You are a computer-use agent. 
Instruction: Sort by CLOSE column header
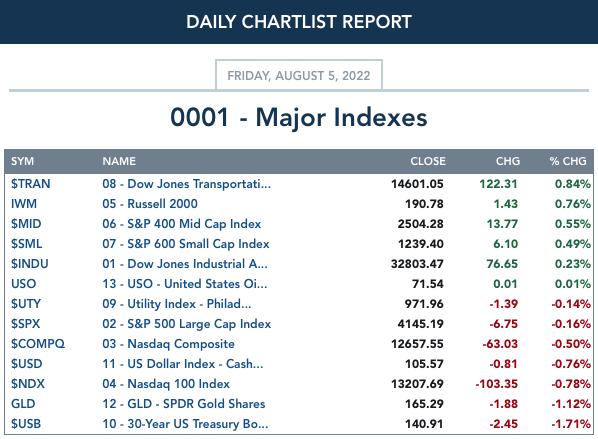coord(428,161)
